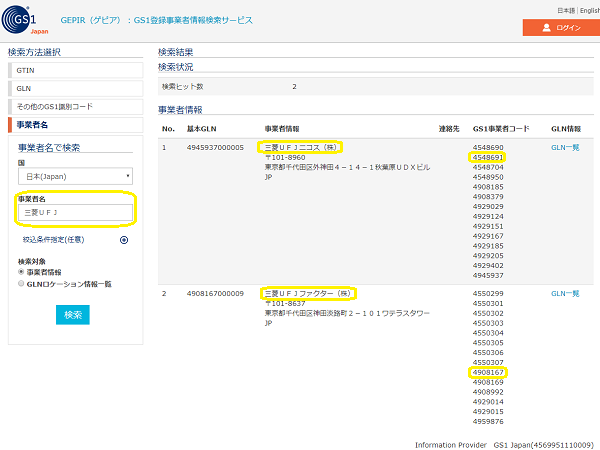600x450 pixels.
Task: Open the GTIN search method tab
Action: click(x=75, y=70)
